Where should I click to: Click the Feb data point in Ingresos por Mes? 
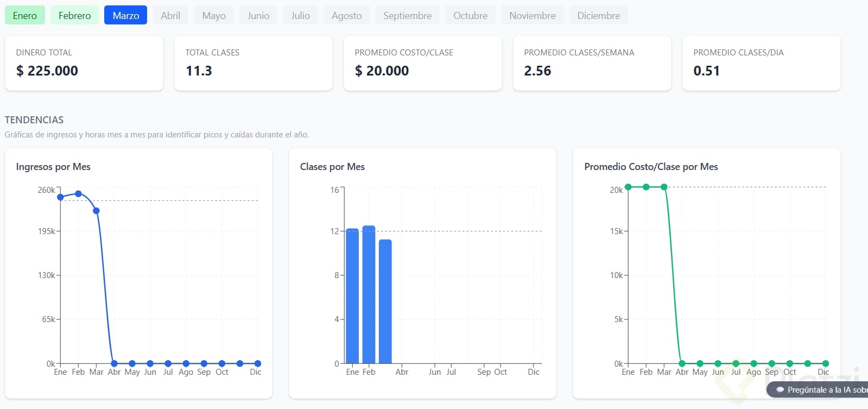click(78, 194)
